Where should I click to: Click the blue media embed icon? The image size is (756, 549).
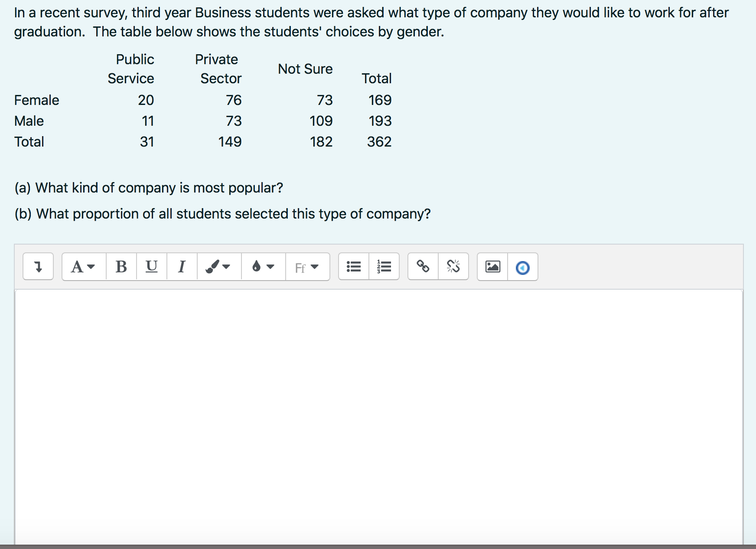(522, 268)
